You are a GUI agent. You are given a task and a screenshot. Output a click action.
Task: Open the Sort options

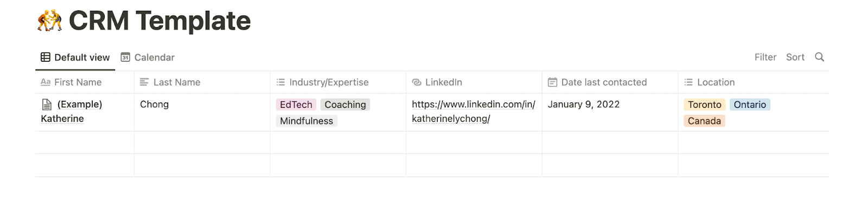click(x=795, y=57)
